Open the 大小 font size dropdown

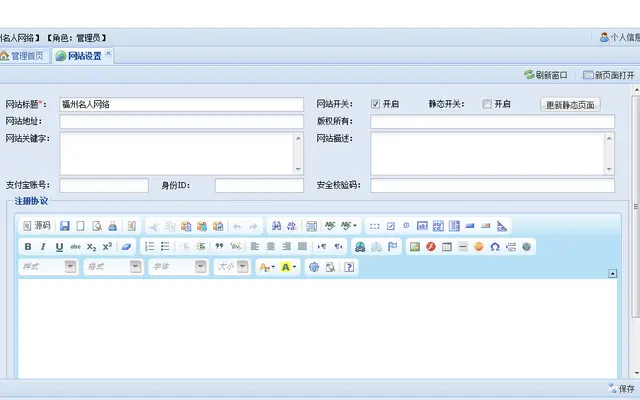click(x=231, y=267)
